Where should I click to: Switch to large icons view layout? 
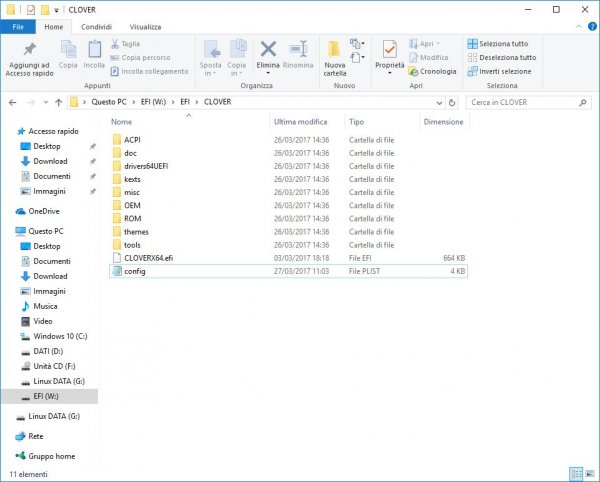(590, 474)
